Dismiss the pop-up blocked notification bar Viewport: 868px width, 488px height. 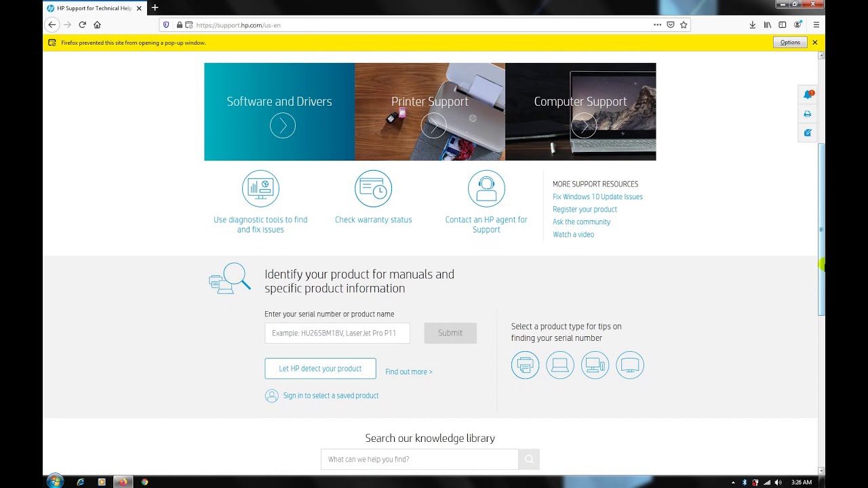point(815,43)
